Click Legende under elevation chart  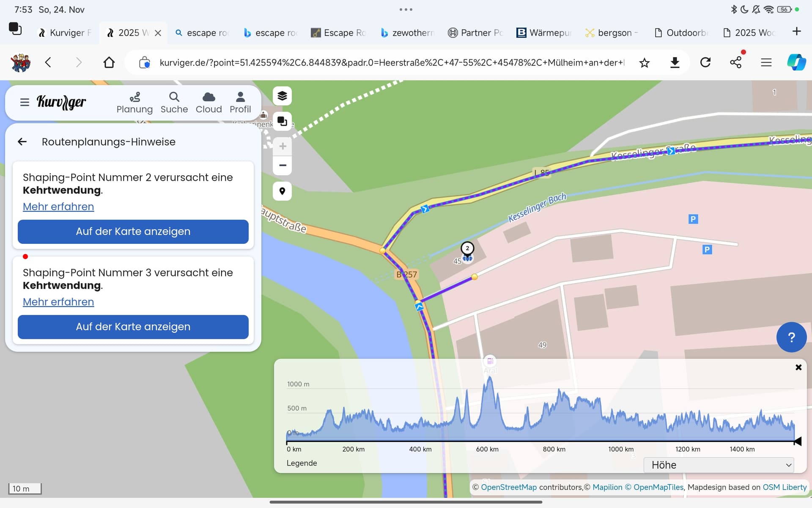(x=302, y=463)
